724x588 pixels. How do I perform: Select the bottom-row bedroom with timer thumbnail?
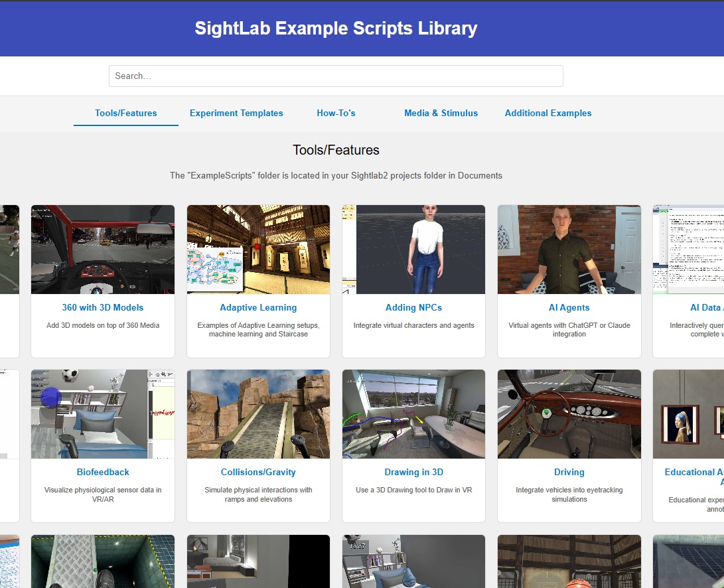pyautogui.click(x=413, y=561)
